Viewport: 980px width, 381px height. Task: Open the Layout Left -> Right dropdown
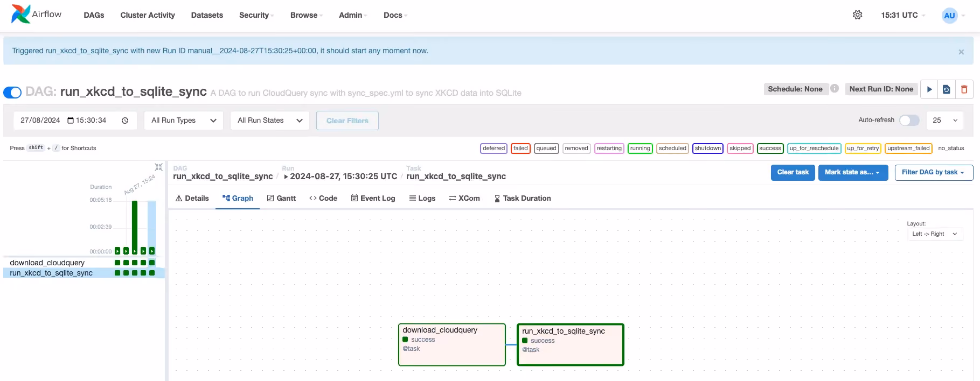tap(935, 234)
